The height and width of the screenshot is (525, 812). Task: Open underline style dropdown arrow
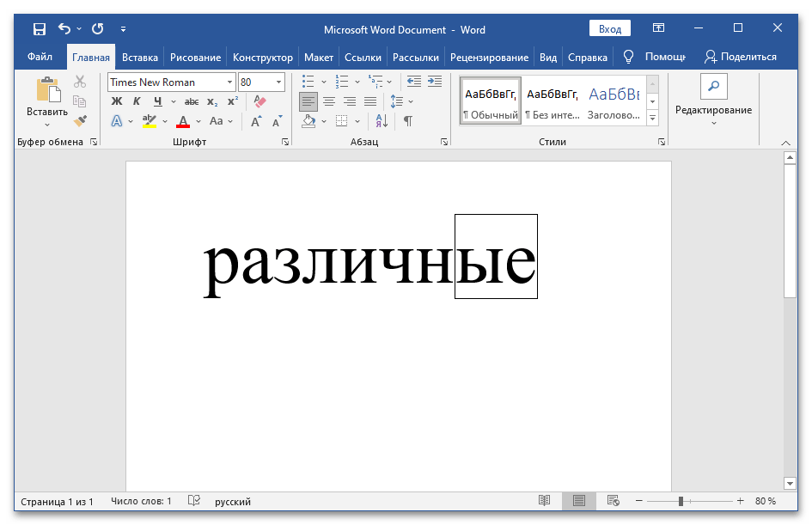(x=174, y=101)
